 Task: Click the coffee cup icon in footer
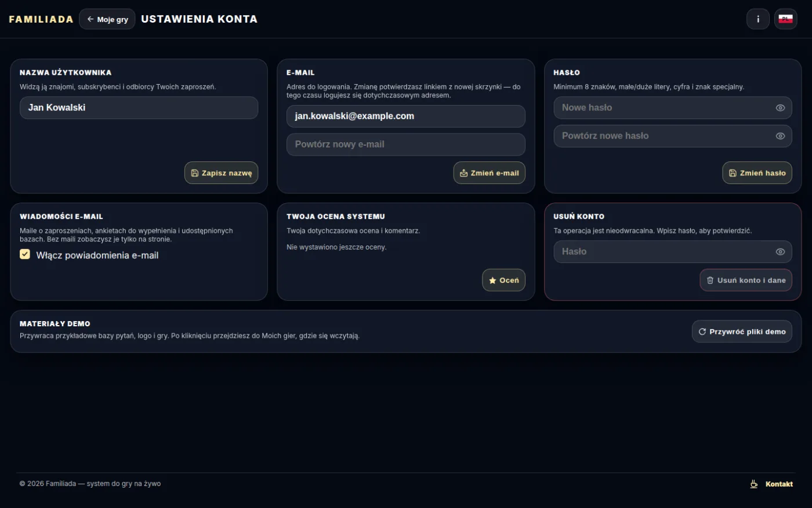click(x=753, y=484)
